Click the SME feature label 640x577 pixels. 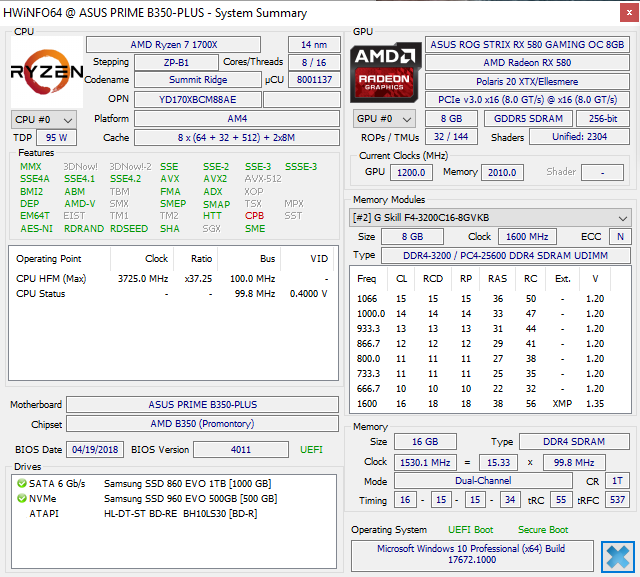pos(255,229)
